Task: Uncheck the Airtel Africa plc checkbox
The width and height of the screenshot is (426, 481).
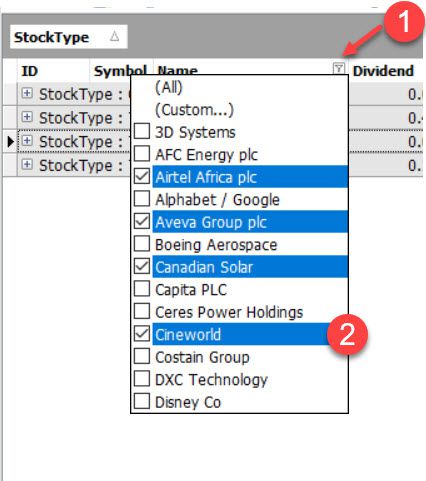Action: 142,176
